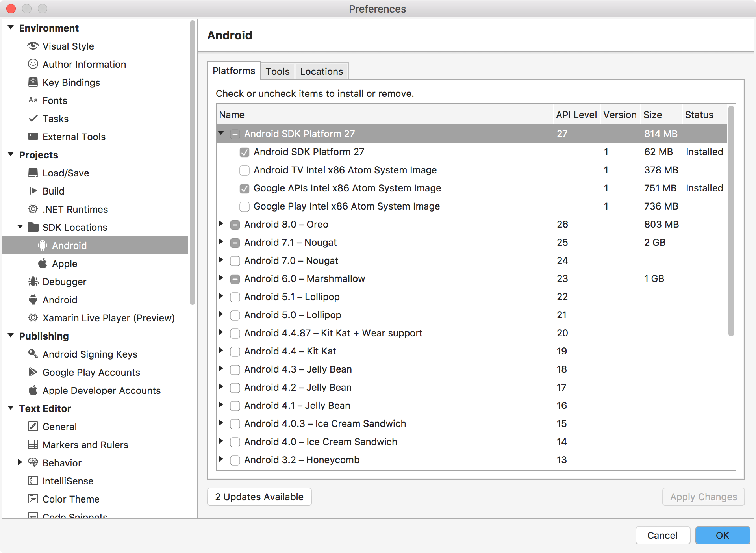Expand the Android 3.2 – Honeycomb row
This screenshot has height=553, width=756.
[x=221, y=459]
